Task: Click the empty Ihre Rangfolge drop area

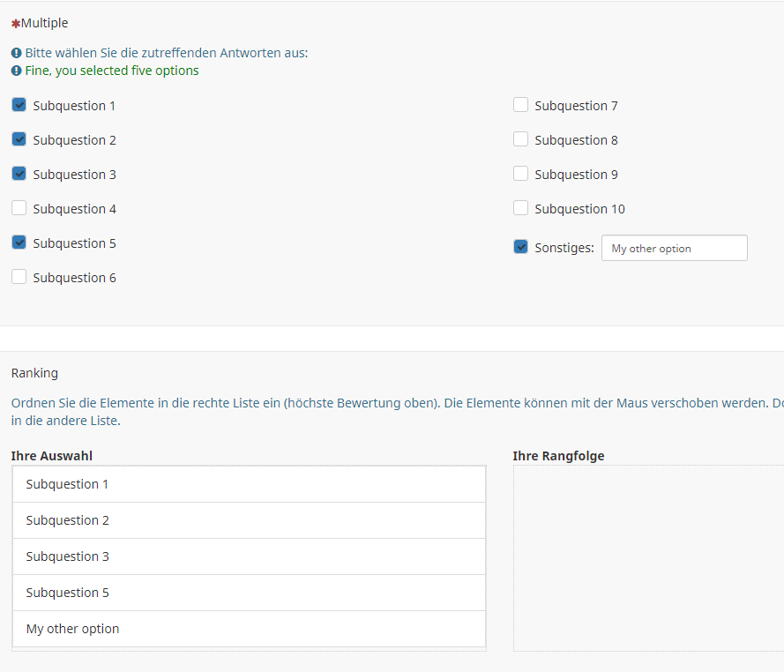Action: (x=648, y=558)
